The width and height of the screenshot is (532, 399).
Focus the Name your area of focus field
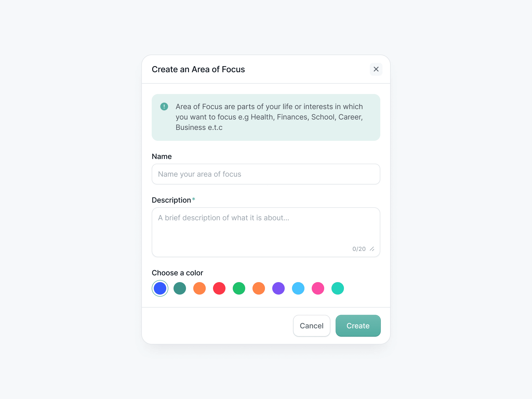pos(266,174)
